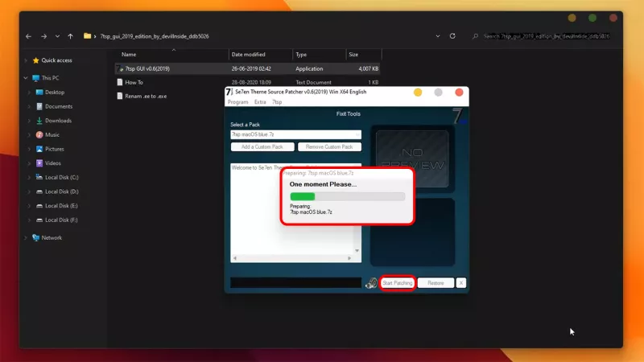644x362 pixels.
Task: Select This PC in sidebar
Action: pos(50,78)
